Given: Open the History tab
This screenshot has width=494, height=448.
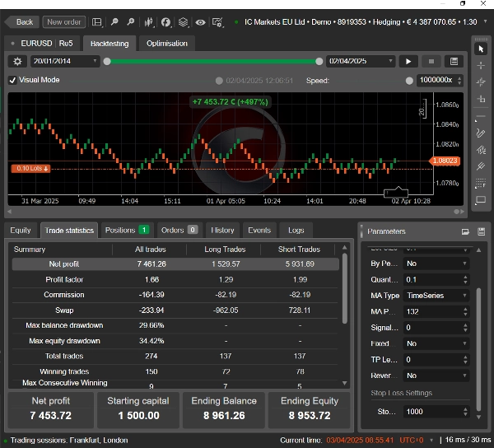Looking at the screenshot, I should coord(222,231).
